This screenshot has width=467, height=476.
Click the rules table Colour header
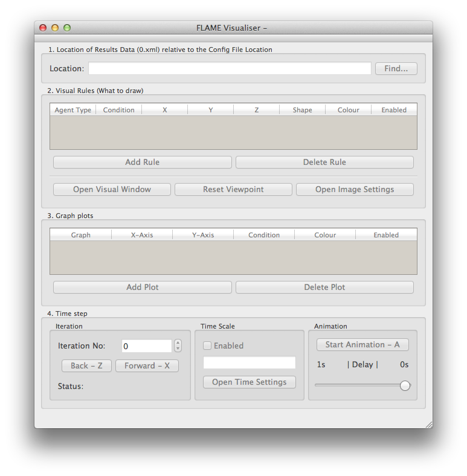[348, 110]
